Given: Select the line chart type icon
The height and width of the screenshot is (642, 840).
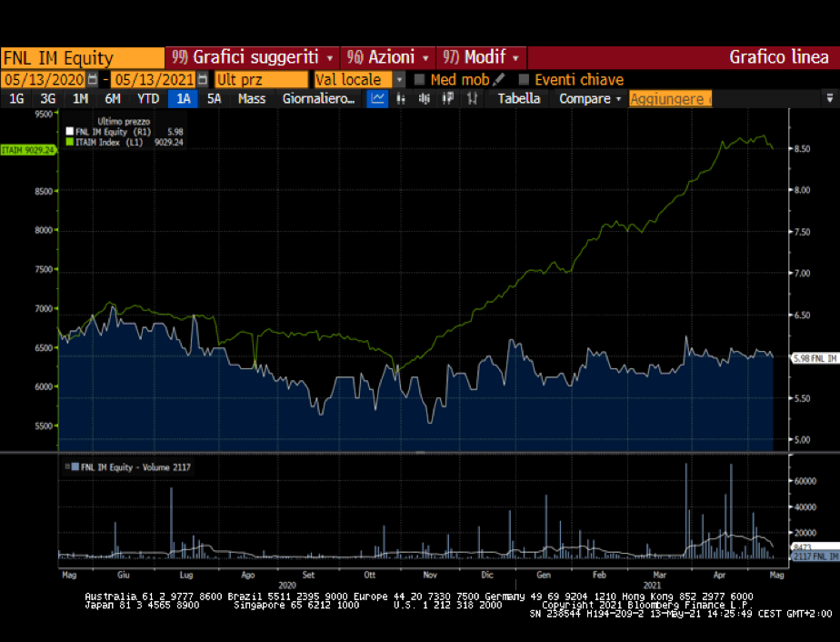Looking at the screenshot, I should pyautogui.click(x=377, y=98).
